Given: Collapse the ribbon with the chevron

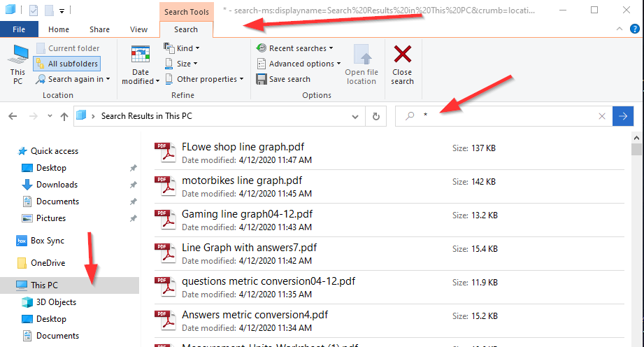Looking at the screenshot, I should (620, 29).
